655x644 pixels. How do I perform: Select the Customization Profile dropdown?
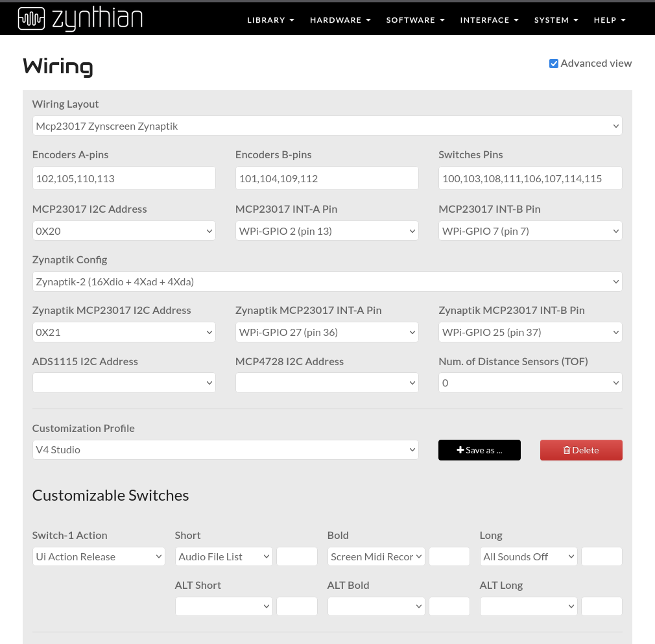click(225, 449)
